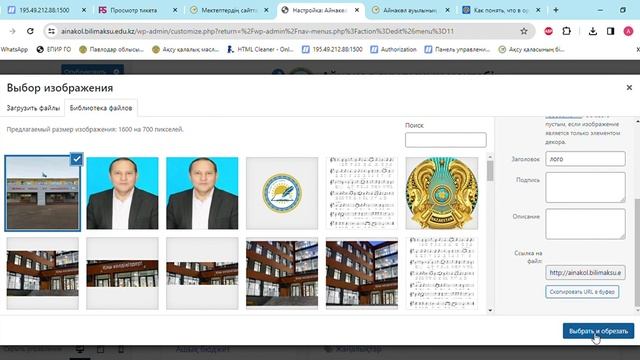The width and height of the screenshot is (640, 360).
Task: Open the HTML Cleaner bookmark
Action: (x=260, y=49)
